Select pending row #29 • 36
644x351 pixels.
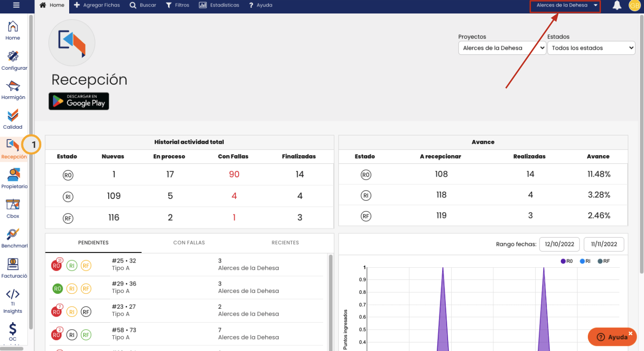(x=186, y=288)
